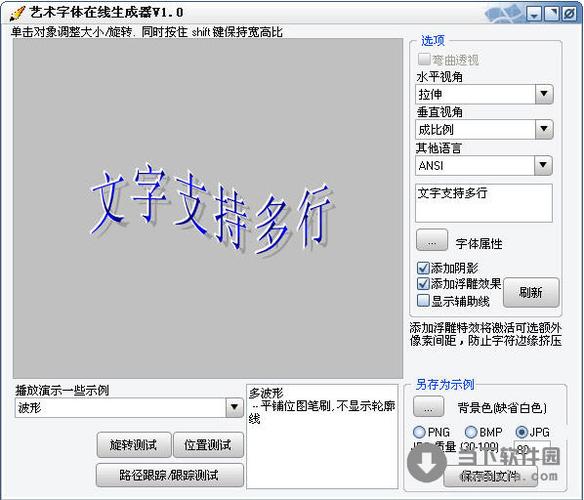Click the 保存到文件 button
The image size is (584, 500).
pyautogui.click(x=490, y=476)
